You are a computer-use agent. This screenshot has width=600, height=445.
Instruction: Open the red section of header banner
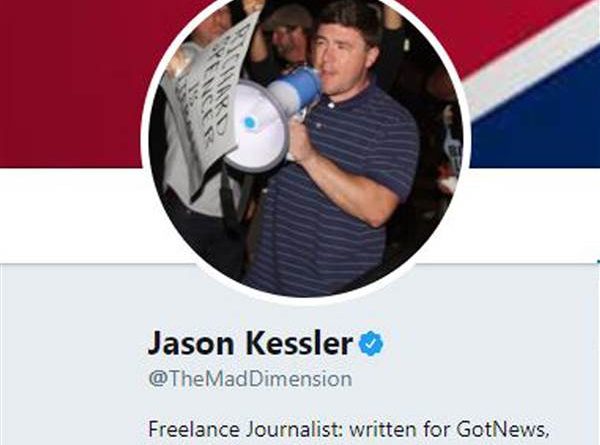(73, 82)
